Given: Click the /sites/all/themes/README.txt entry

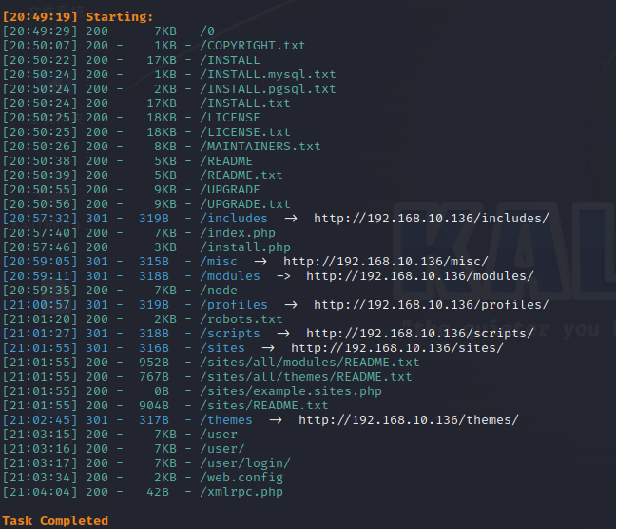Looking at the screenshot, I should click(306, 377).
